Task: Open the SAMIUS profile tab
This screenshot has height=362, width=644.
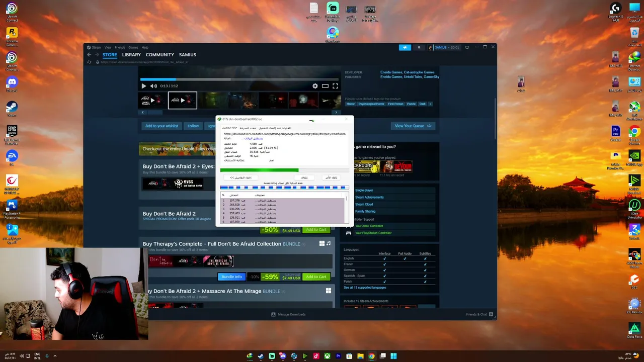Action: 188,55
